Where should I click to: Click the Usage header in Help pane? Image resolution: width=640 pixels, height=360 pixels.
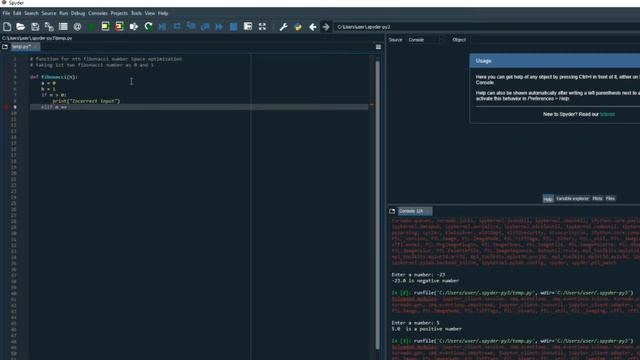click(x=555, y=61)
